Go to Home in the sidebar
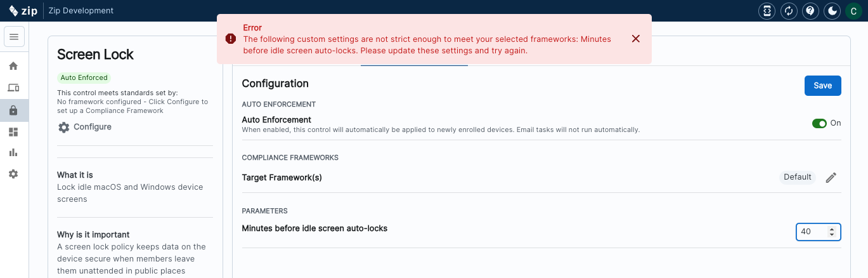 coord(13,66)
